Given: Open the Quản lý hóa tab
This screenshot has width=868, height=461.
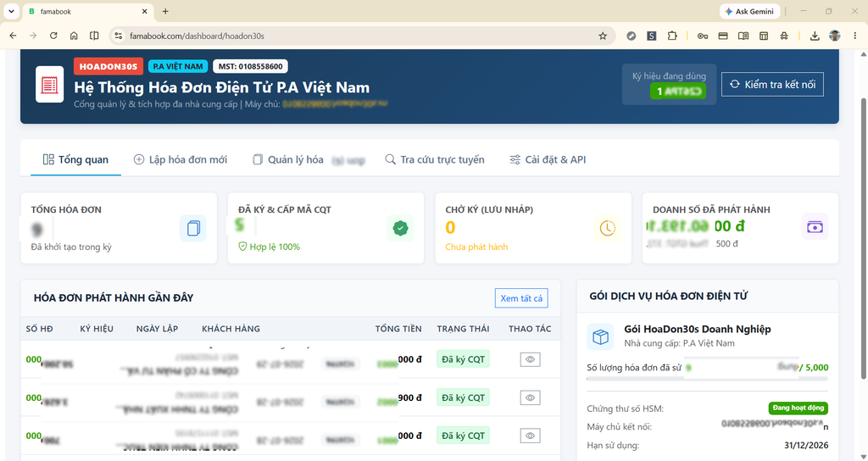Looking at the screenshot, I should click(288, 159).
